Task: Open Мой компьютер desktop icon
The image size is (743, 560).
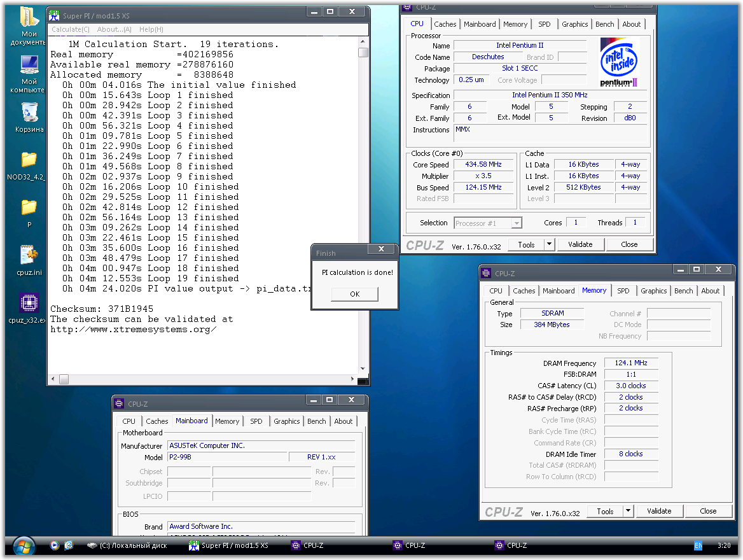Action: (x=29, y=74)
